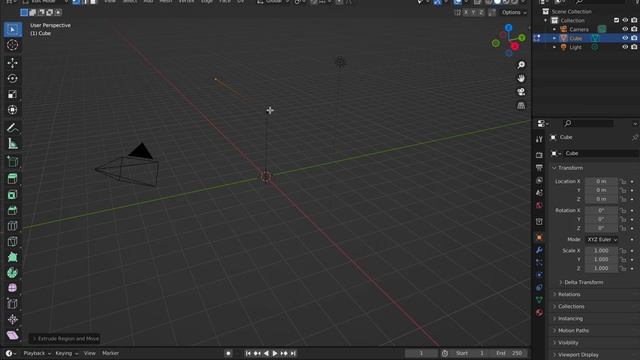Hide the Camera in the outliner
Image resolution: width=640 pixels, height=360 pixels.
(x=625, y=29)
